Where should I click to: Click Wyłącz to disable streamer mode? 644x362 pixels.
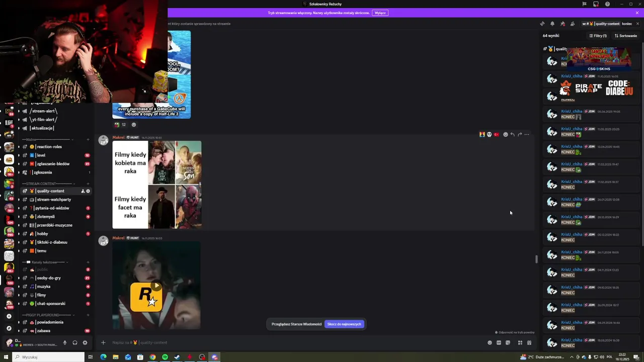(380, 13)
